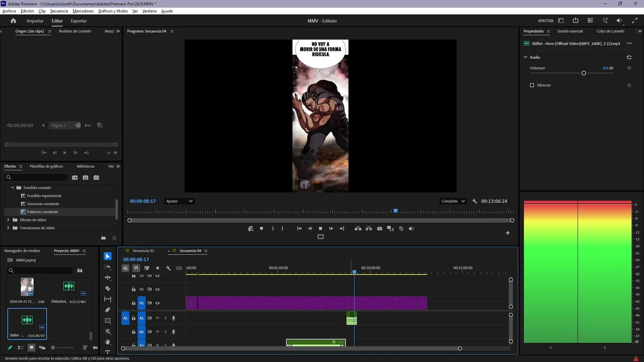Enable voice-over record on track A2

coord(174,332)
